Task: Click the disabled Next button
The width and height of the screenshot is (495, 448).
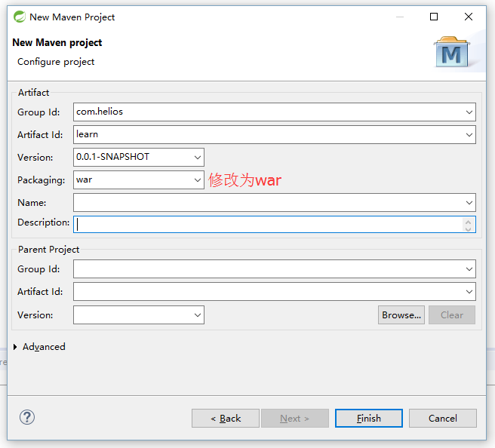Action: pos(295,419)
